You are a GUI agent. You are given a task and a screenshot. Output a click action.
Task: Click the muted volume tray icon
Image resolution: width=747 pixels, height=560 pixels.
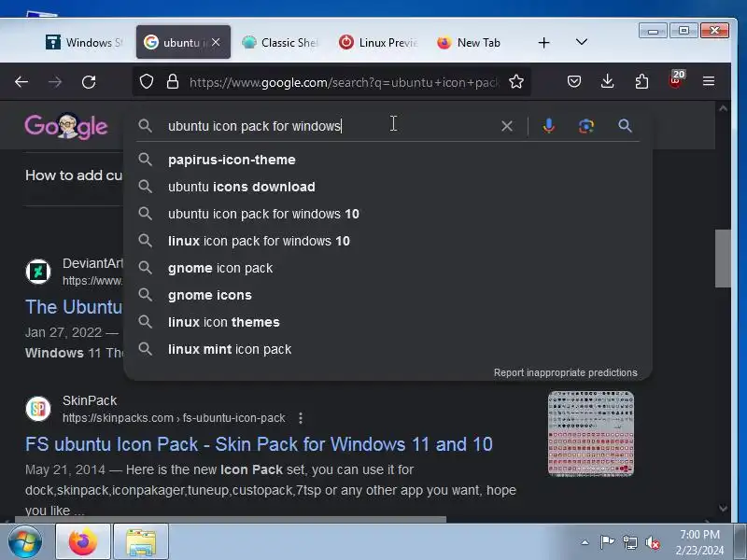point(652,543)
